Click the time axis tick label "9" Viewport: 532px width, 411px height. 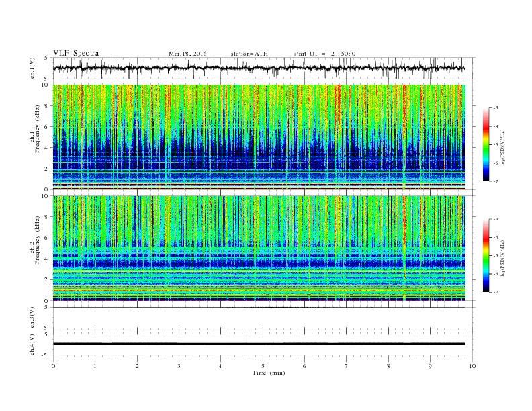click(430, 366)
